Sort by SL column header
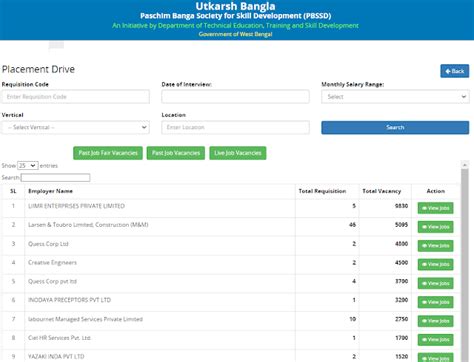Viewport: 474px width, 362px height. point(13,191)
